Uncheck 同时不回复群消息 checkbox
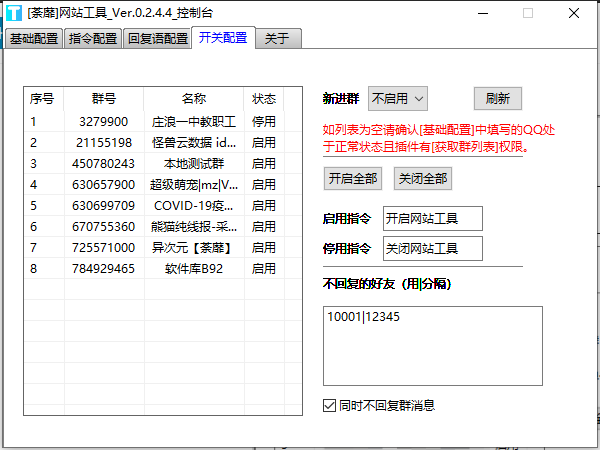 click(329, 405)
